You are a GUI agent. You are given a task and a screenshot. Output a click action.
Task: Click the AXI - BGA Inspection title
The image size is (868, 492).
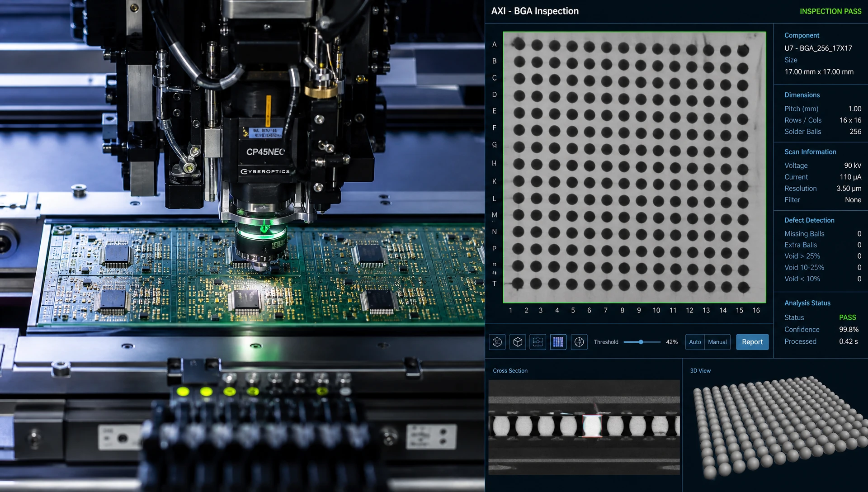pos(535,11)
